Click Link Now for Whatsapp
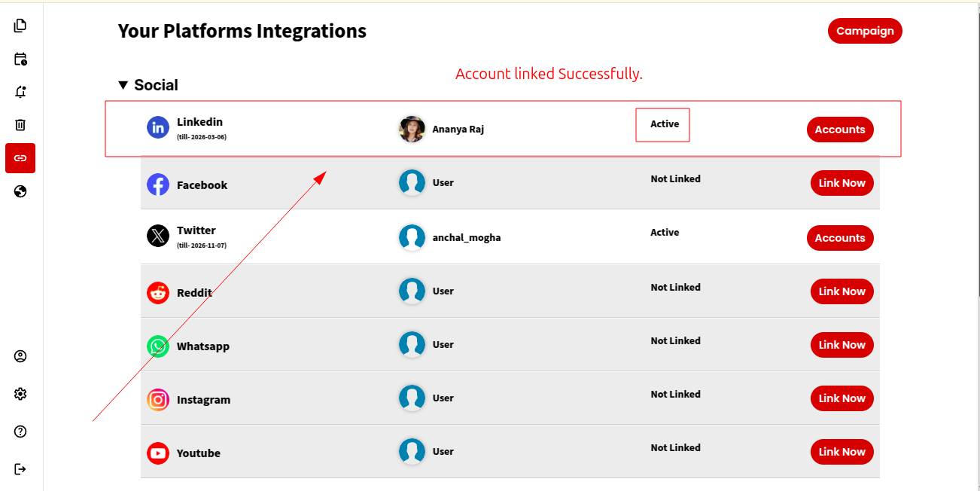The height and width of the screenshot is (491, 980). tap(842, 345)
